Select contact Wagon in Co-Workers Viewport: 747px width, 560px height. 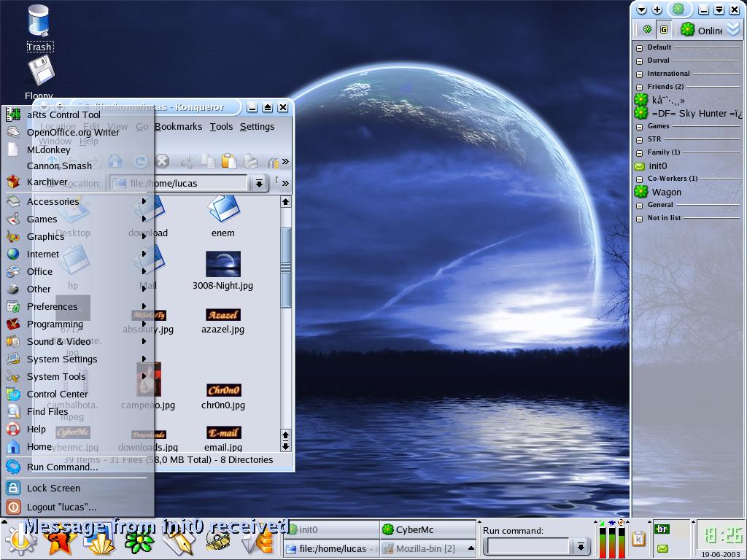[x=658, y=192]
